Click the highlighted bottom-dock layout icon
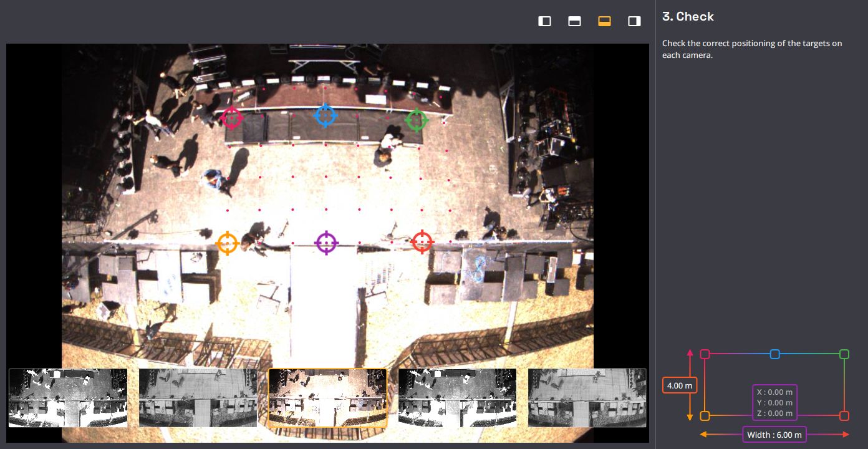868x449 pixels. pyautogui.click(x=604, y=21)
